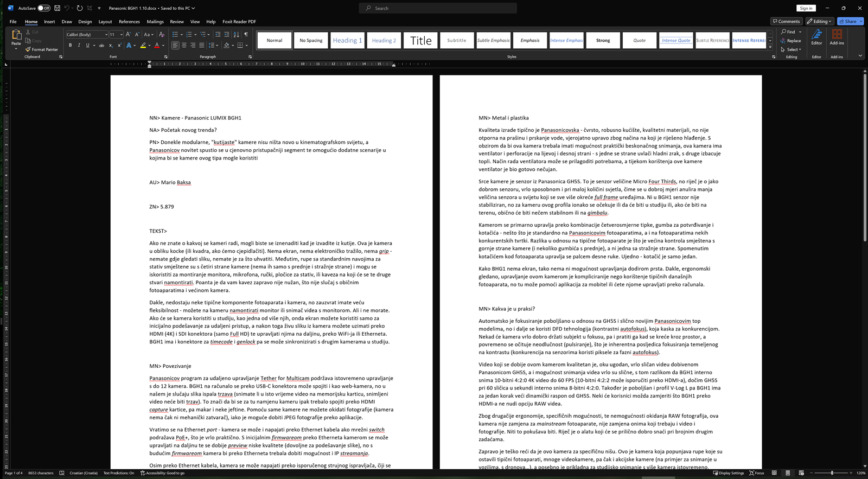Apply yellow text highlight color
The image size is (868, 479).
pos(143,46)
